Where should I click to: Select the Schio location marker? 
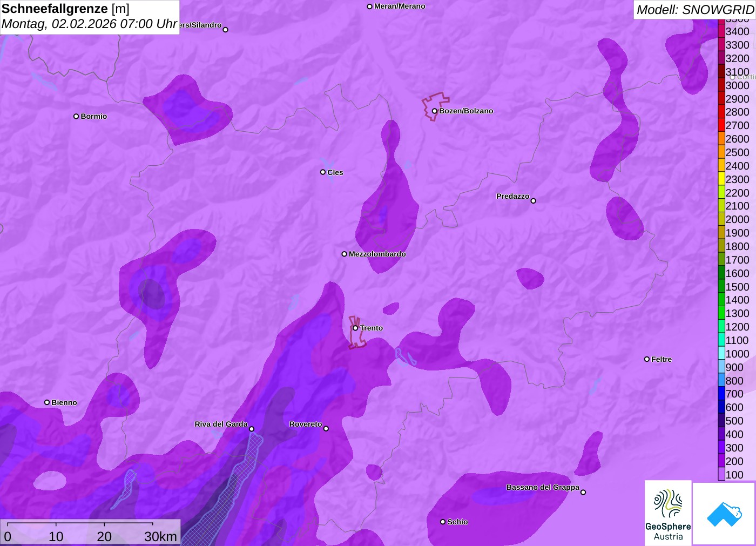tap(443, 522)
